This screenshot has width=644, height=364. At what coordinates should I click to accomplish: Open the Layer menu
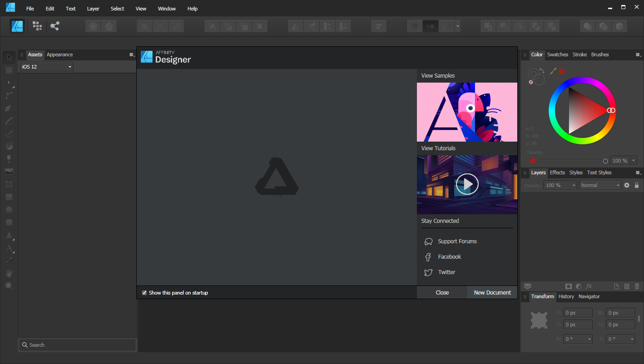[x=93, y=9]
